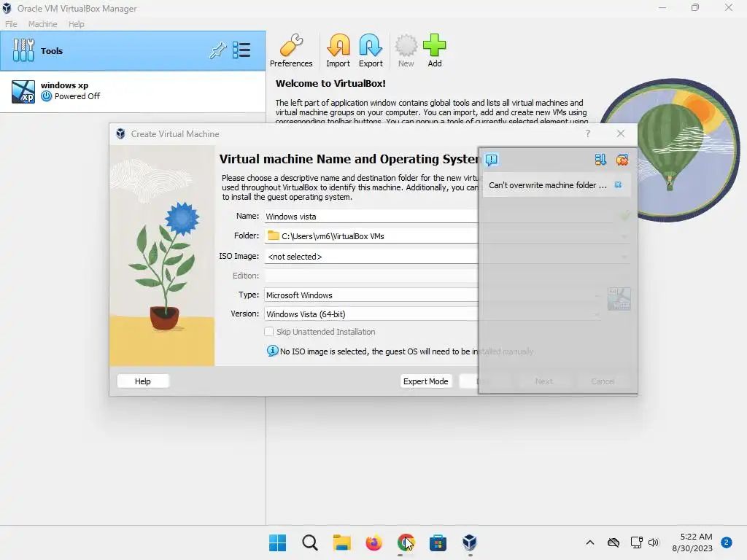Click the Cancel button in dialog
Screen dimensions: 747x560
click(603, 381)
